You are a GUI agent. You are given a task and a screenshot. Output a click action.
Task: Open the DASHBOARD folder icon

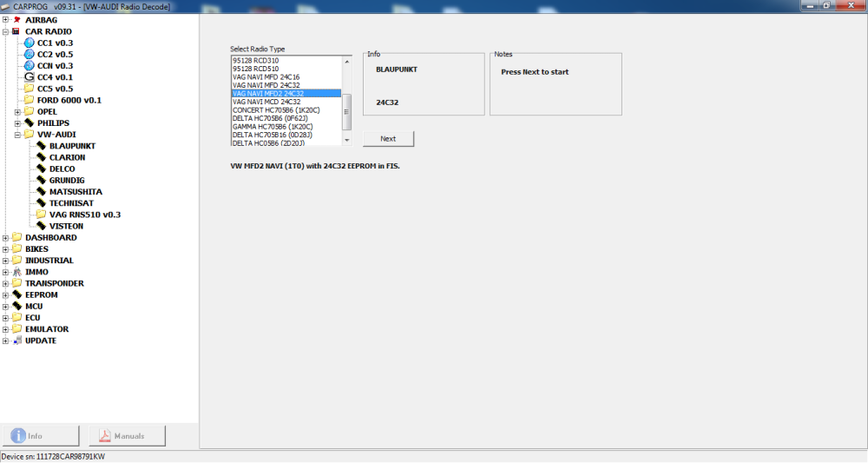tap(17, 237)
